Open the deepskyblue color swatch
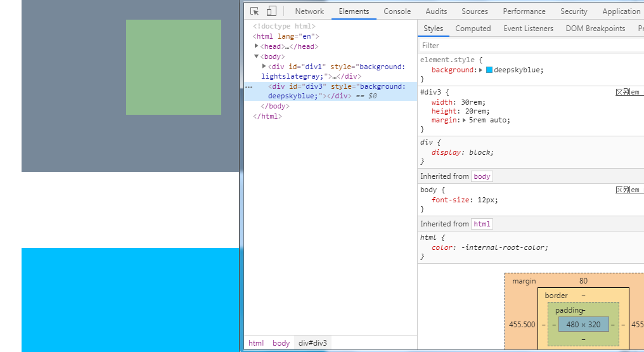This screenshot has height=352, width=644. pos(489,70)
